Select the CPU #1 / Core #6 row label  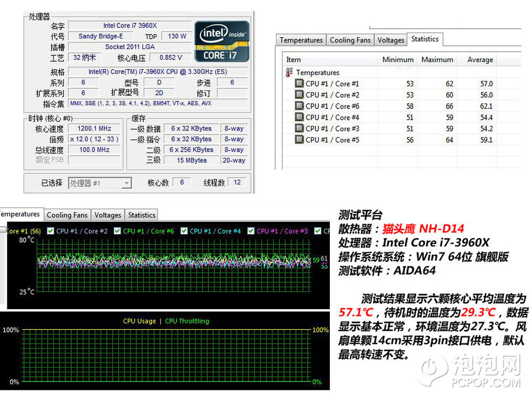tap(332, 106)
